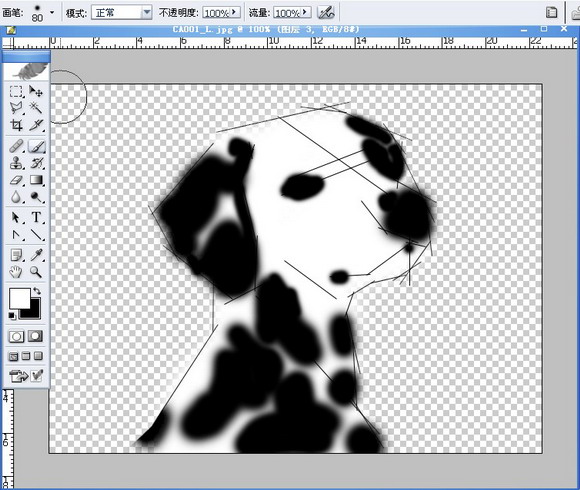580x490 pixels.
Task: Select the Eyedropper tool
Action: click(36, 255)
